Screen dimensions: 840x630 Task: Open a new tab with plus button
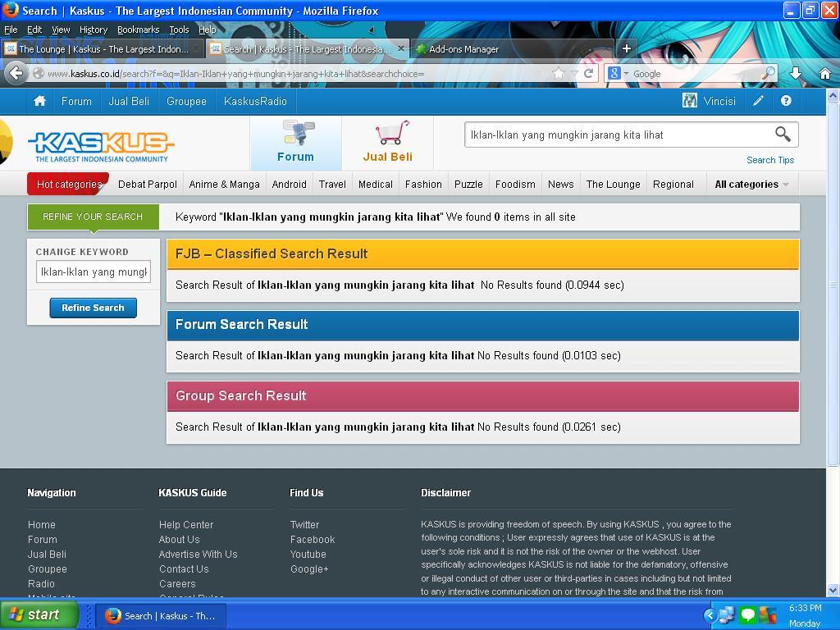point(626,48)
